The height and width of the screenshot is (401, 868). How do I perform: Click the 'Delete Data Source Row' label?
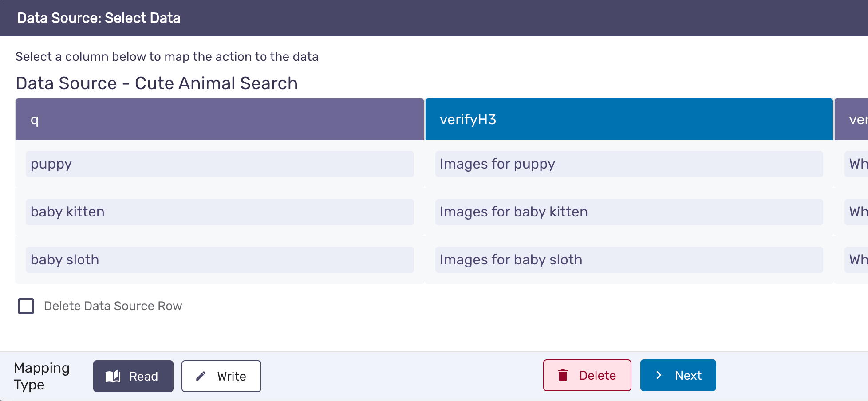[x=113, y=306]
